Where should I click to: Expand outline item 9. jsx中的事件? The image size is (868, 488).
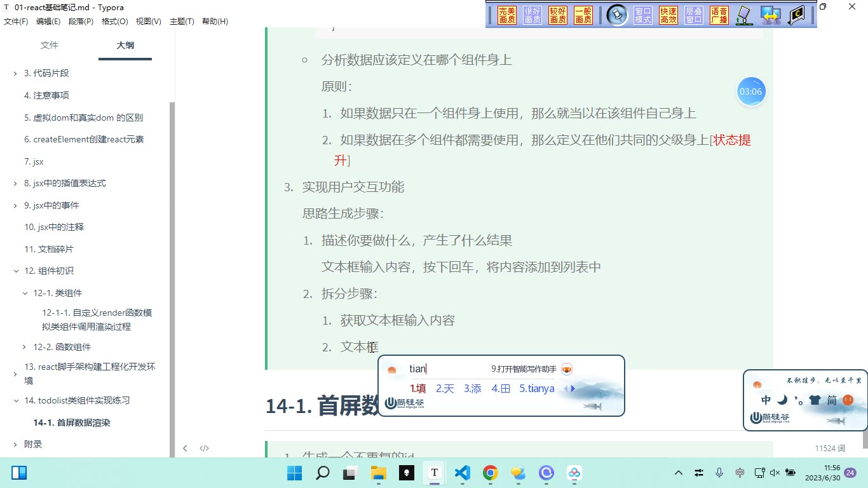(15, 206)
